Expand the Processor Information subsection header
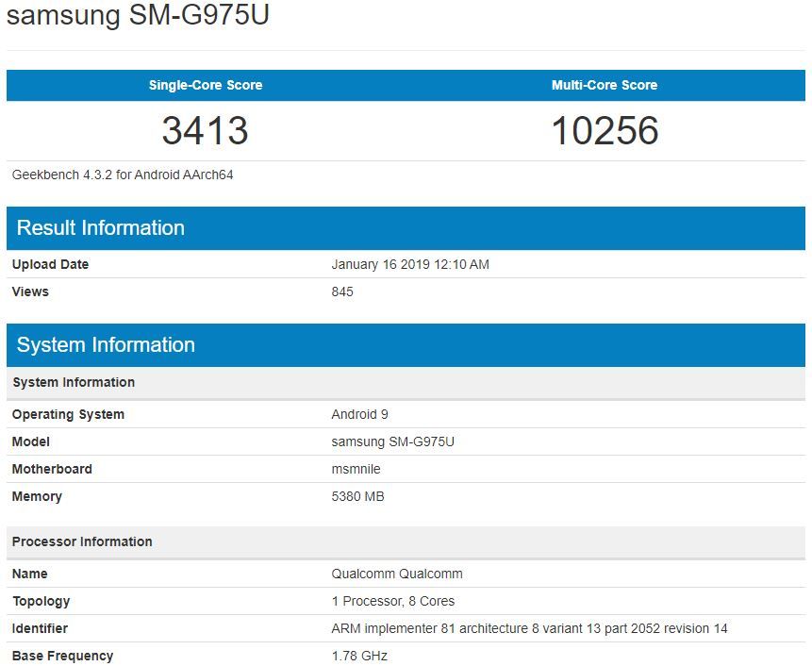The height and width of the screenshot is (666, 812). pos(80,541)
